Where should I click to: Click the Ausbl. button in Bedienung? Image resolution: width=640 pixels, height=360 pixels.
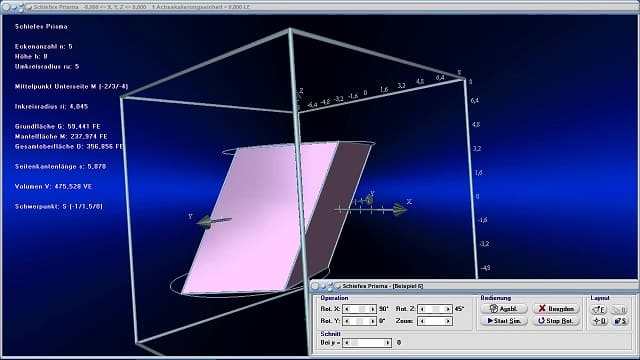coord(504,309)
